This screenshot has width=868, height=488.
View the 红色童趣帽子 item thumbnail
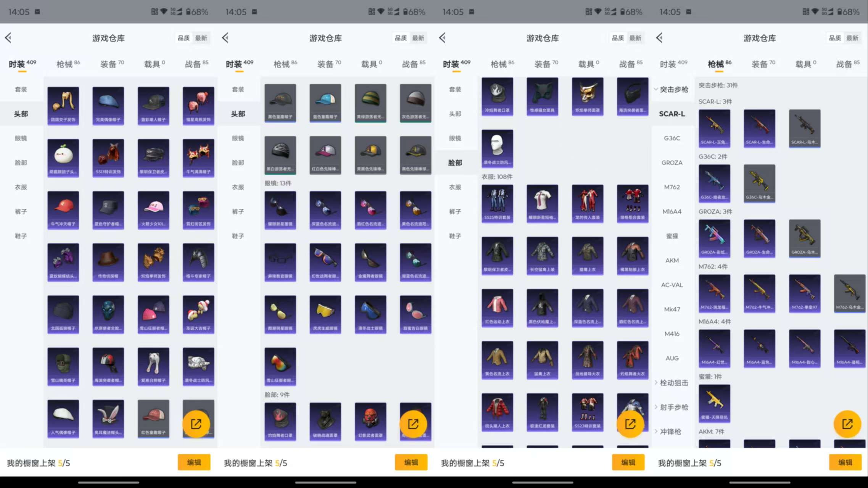click(153, 419)
